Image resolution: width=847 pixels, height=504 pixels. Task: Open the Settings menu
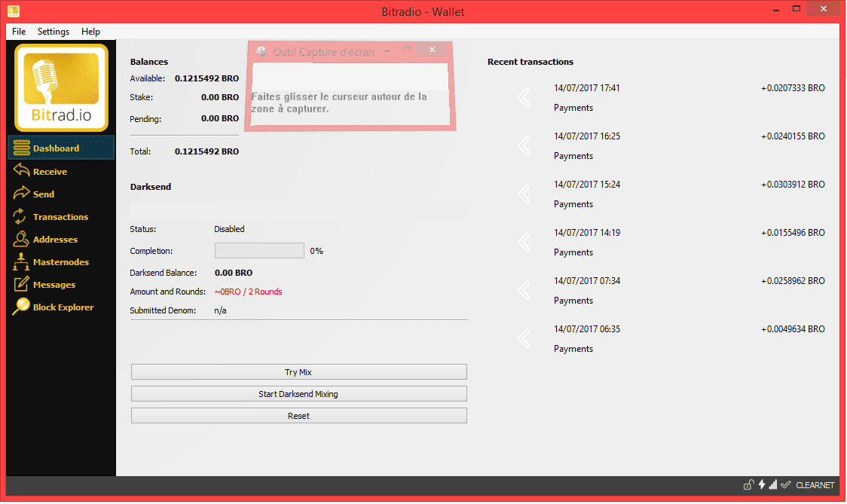(x=54, y=32)
